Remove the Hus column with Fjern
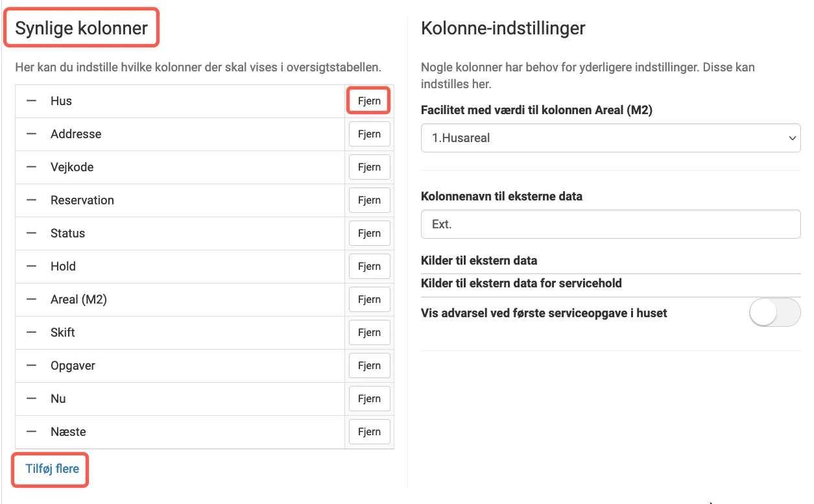 (x=369, y=101)
